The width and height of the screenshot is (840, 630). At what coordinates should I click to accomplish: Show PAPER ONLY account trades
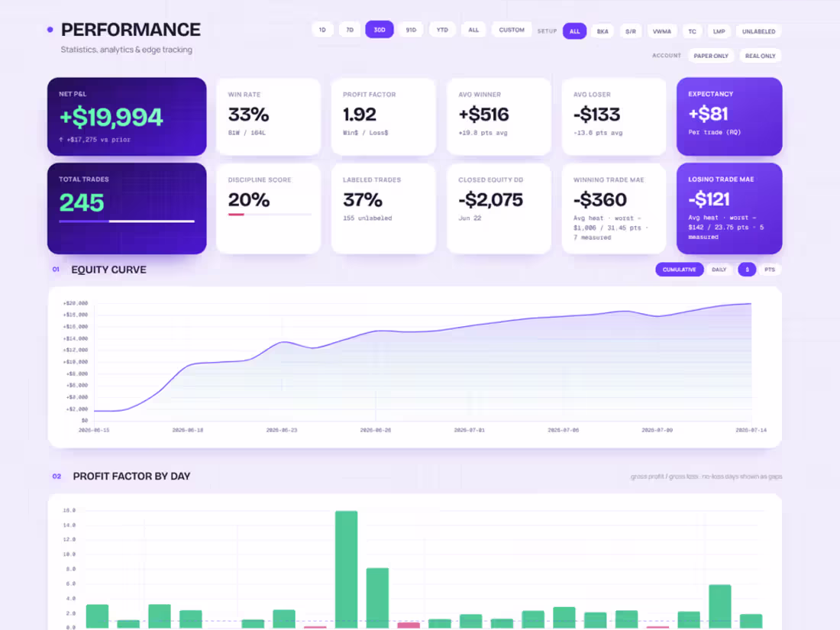click(711, 56)
